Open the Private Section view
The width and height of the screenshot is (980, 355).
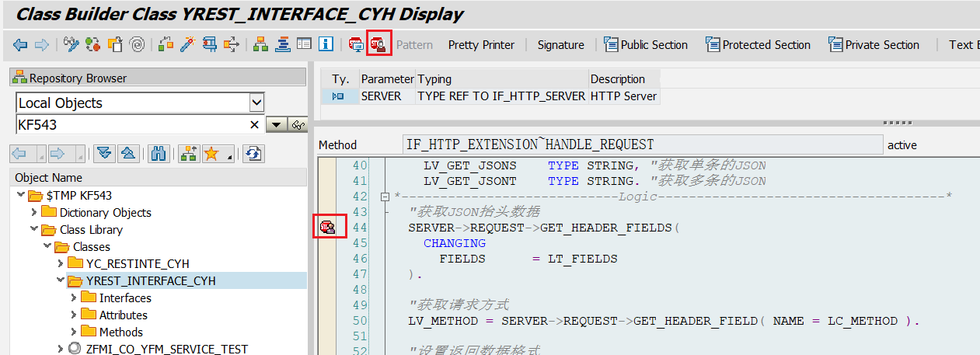874,45
